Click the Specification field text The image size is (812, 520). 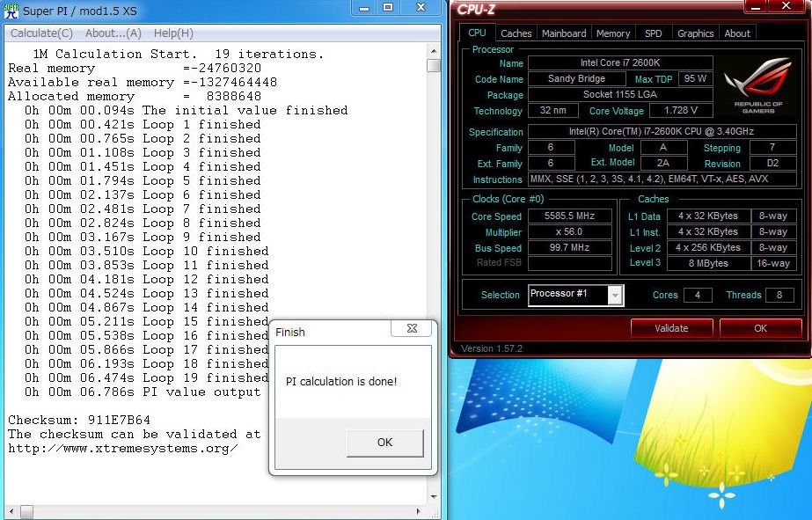click(x=662, y=132)
